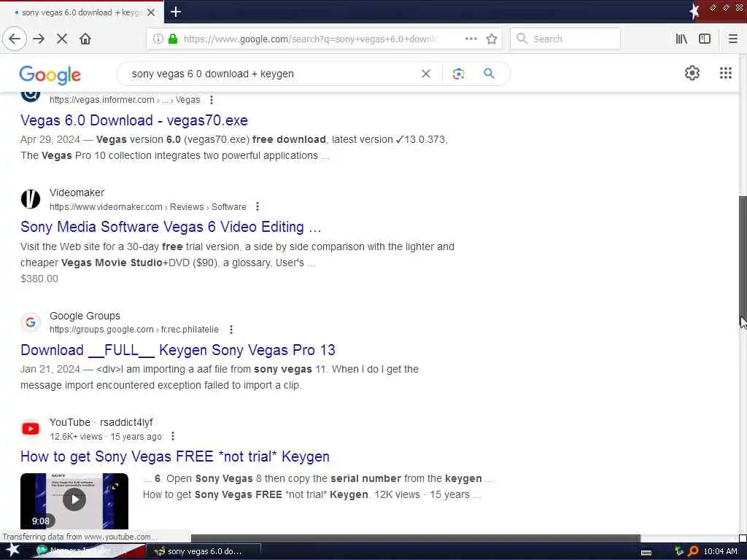
Task: Click the browser Search box
Action: (x=565, y=39)
